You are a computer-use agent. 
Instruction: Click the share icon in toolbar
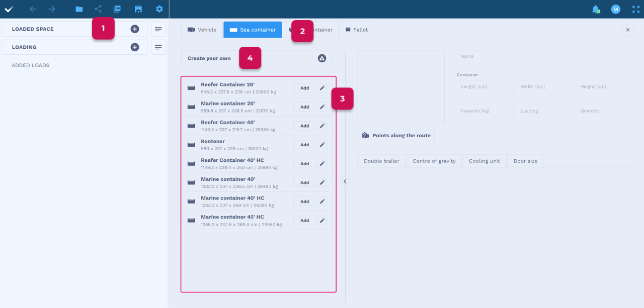(98, 9)
